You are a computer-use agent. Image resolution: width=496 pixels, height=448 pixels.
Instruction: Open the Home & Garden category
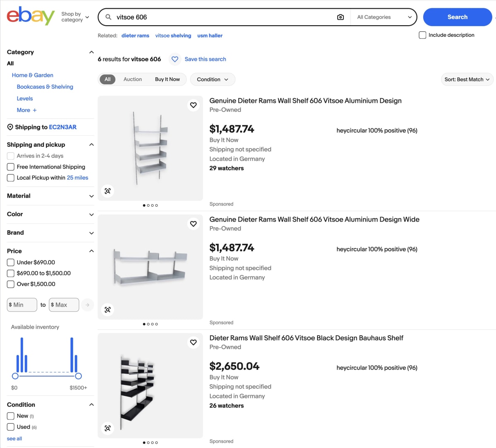pos(33,75)
